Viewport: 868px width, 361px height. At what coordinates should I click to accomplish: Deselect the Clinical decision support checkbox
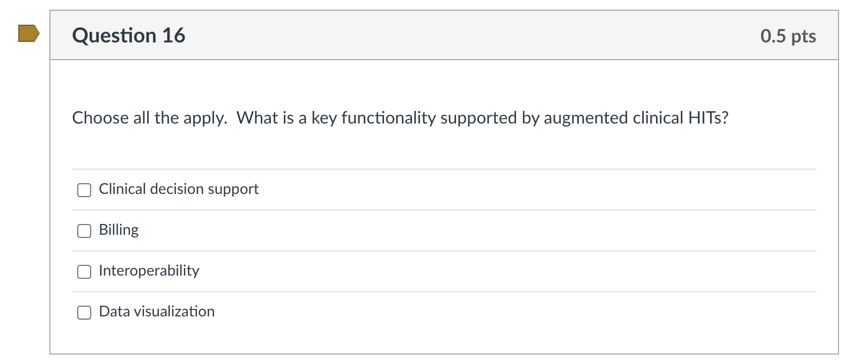coord(84,190)
